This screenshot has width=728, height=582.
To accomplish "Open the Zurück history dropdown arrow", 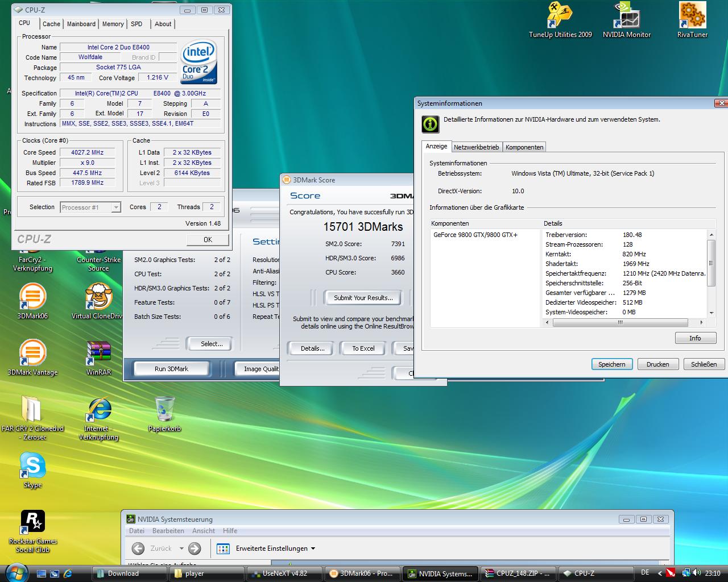I will click(181, 549).
